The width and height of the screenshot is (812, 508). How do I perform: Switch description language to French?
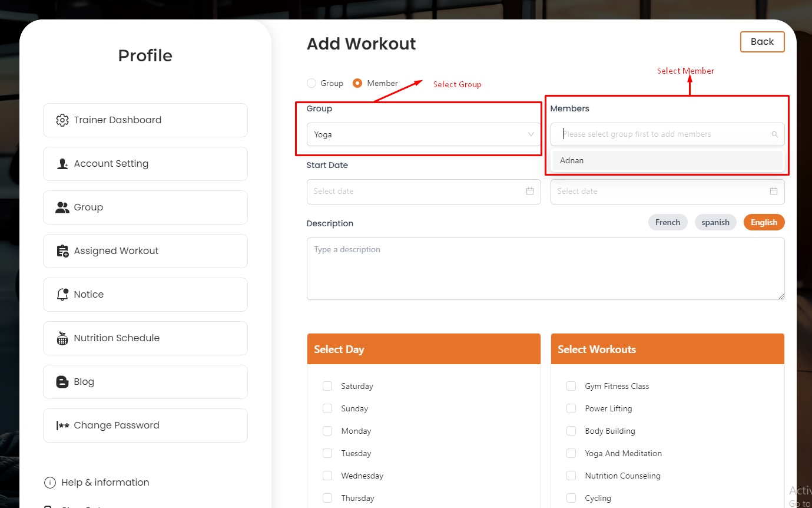(667, 223)
